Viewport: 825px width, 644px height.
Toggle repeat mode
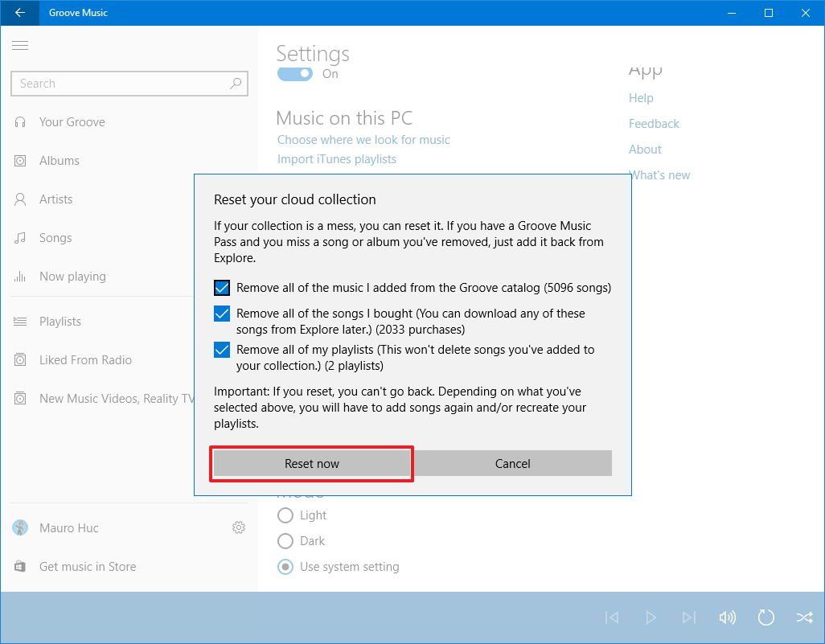pos(765,617)
